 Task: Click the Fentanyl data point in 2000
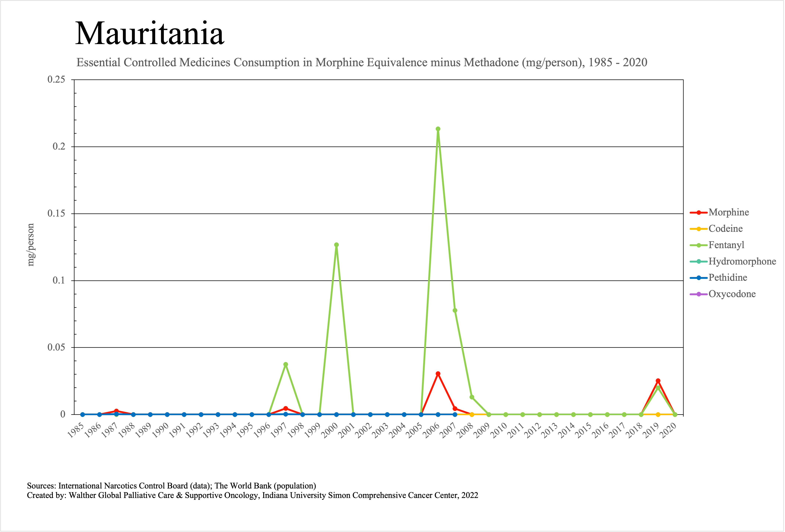[336, 245]
